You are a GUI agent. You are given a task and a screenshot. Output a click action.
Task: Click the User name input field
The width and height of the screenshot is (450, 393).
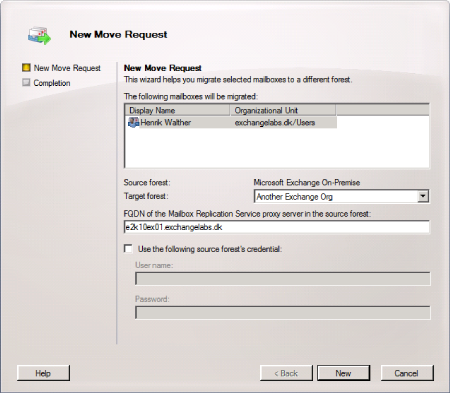click(x=283, y=279)
